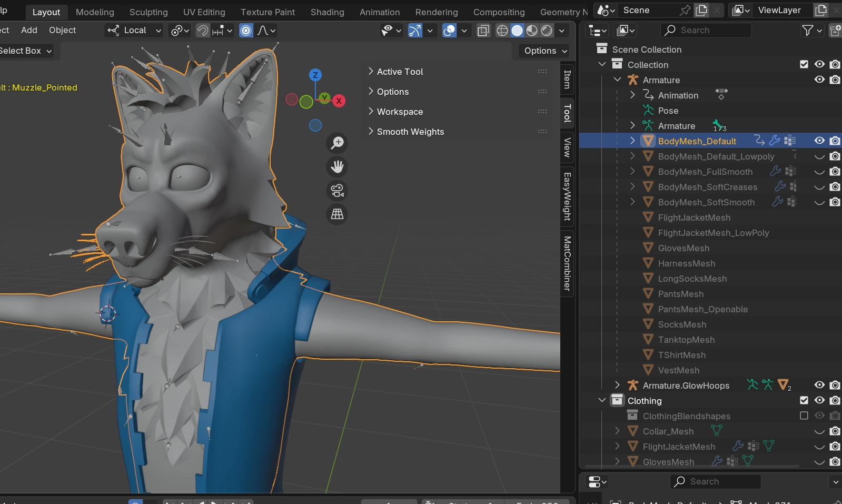Image resolution: width=842 pixels, height=504 pixels.
Task: Hide BodyMesh_Default in viewport via eye icon
Action: coord(819,141)
